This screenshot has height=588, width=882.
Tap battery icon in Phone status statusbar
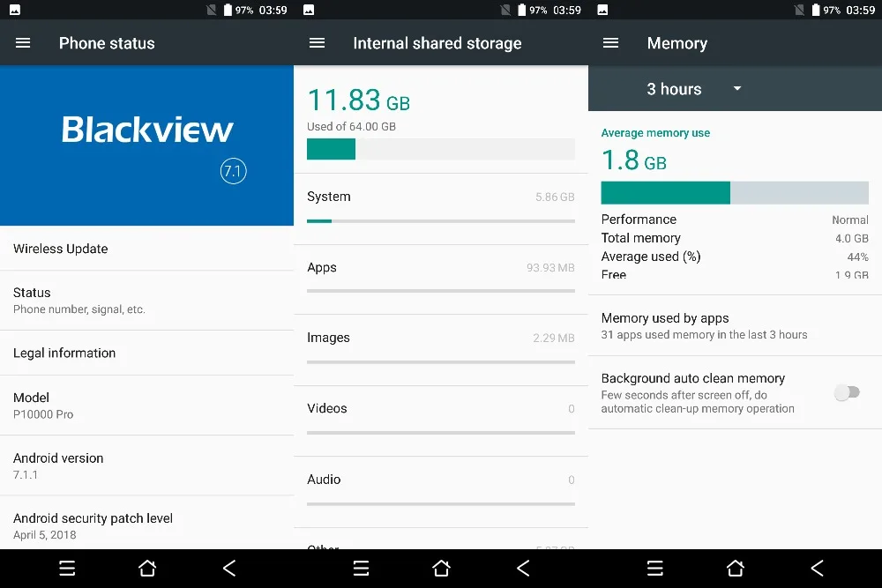pyautogui.click(x=228, y=10)
